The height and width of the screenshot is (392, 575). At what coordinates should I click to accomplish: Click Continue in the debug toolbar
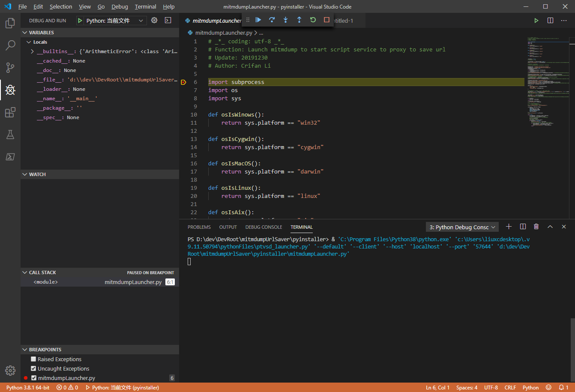258,20
